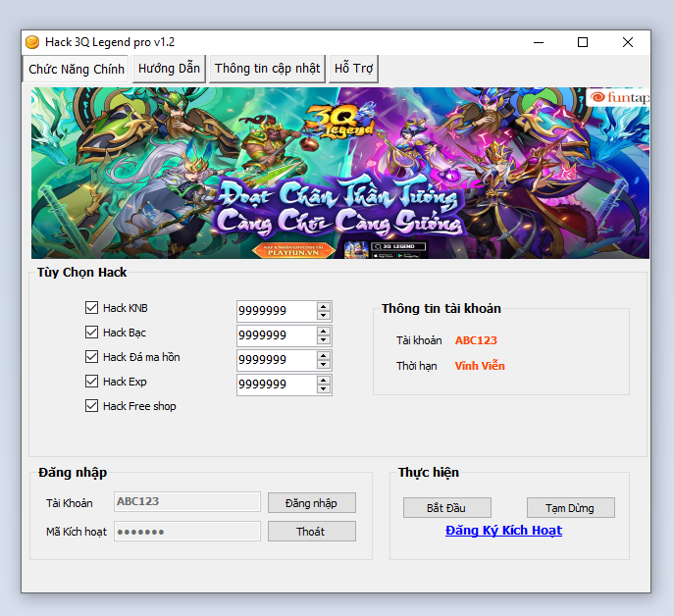Uncheck the Hack Đá ma hồn option
This screenshot has width=674, height=616.
[x=92, y=357]
